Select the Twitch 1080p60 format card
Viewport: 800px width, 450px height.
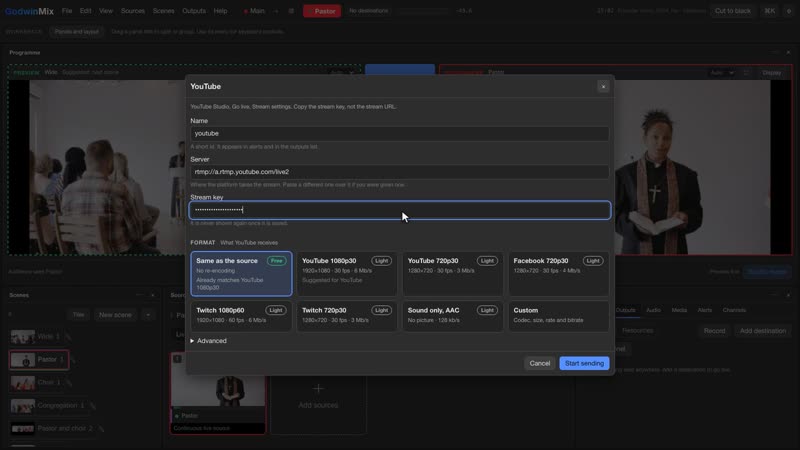tap(241, 316)
